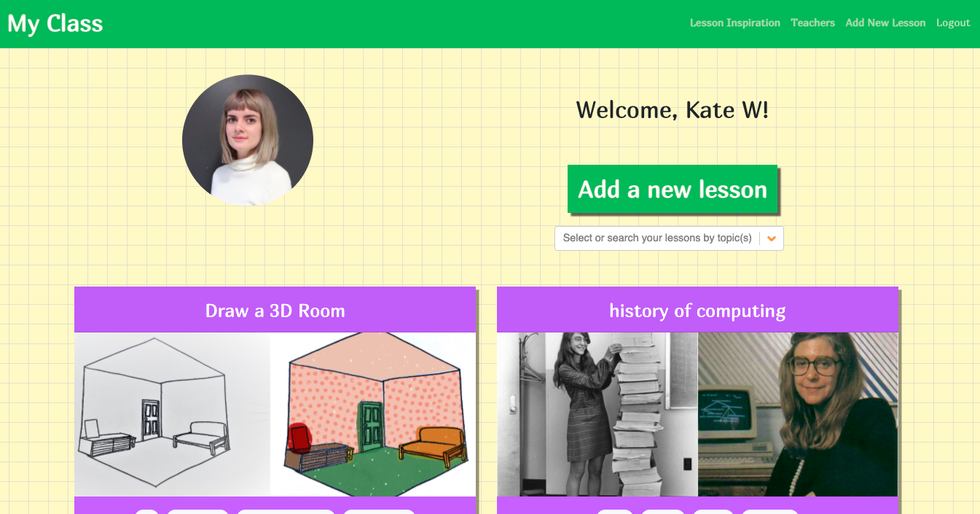The height and width of the screenshot is (514, 980).
Task: Click the My Class site logo
Action: pos(55,23)
